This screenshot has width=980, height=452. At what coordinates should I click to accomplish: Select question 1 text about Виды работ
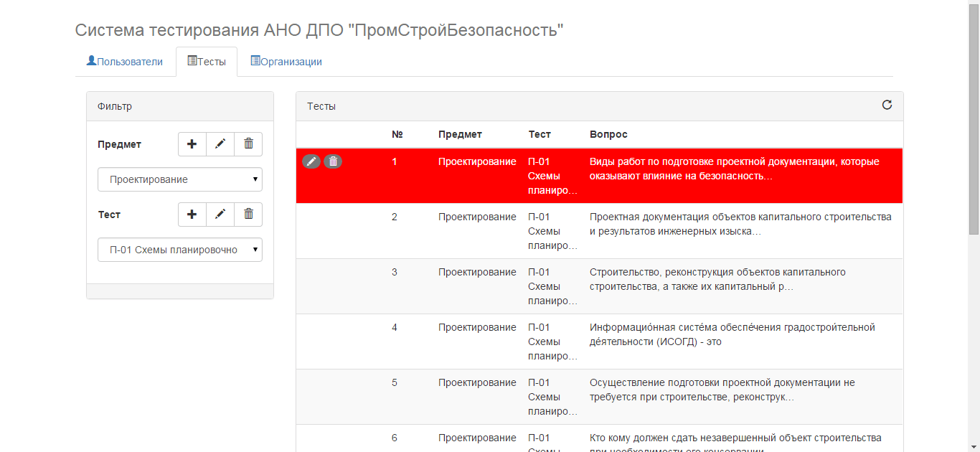(735, 169)
